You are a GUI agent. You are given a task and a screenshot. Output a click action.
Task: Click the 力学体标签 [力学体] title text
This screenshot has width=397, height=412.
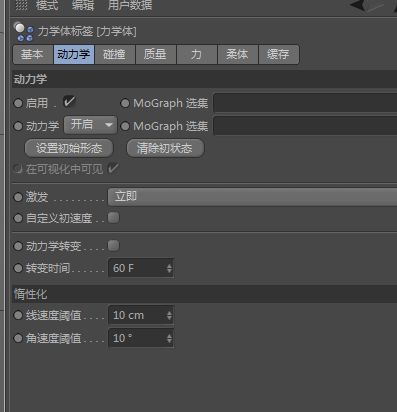87,32
